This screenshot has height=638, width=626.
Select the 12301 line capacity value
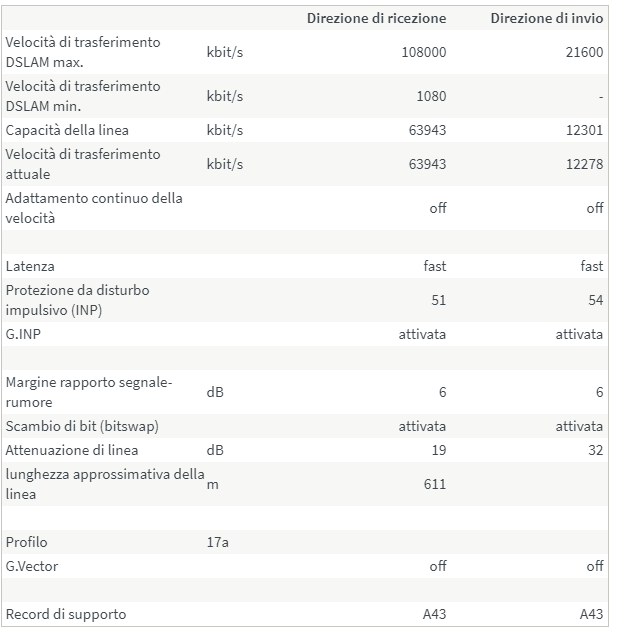[x=584, y=130]
